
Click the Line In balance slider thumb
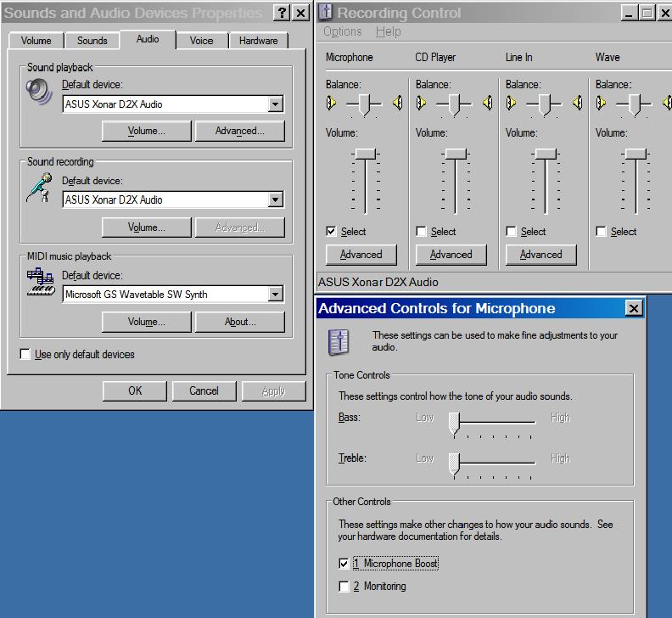pyautogui.click(x=544, y=104)
